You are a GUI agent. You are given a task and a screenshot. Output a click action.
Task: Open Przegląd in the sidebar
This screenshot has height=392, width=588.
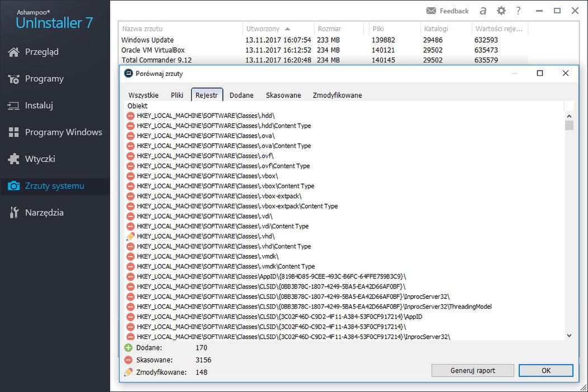41,52
